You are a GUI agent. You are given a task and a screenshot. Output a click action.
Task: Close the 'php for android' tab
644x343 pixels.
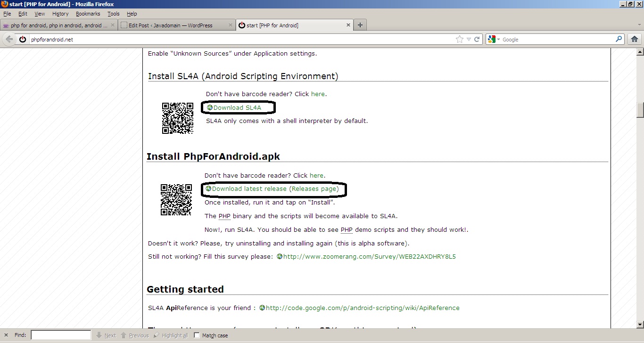coord(113,25)
